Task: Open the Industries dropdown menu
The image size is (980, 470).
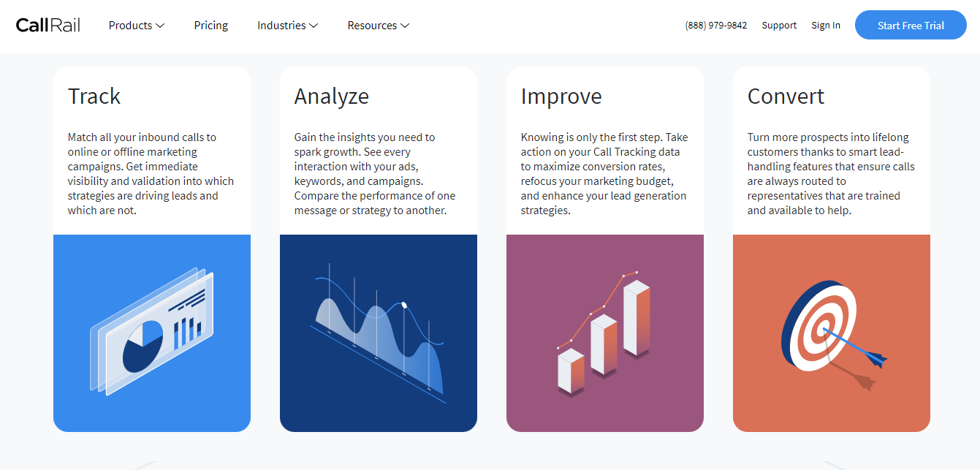Action: pos(287,26)
